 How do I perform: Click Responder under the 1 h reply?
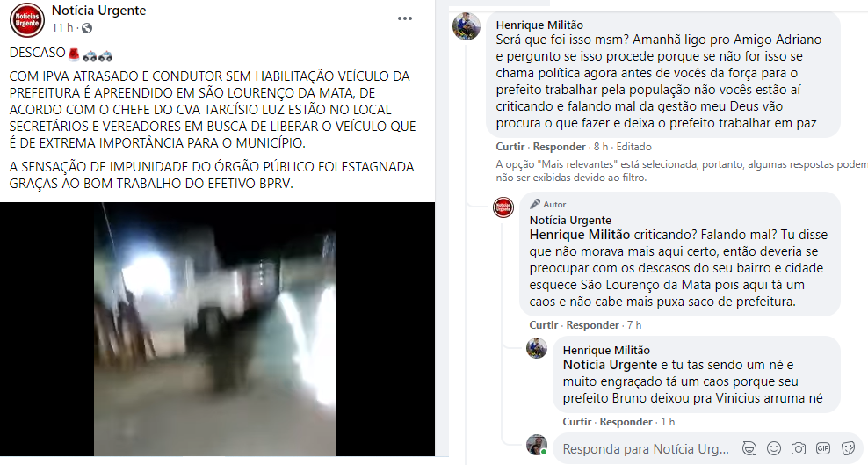[626, 422]
